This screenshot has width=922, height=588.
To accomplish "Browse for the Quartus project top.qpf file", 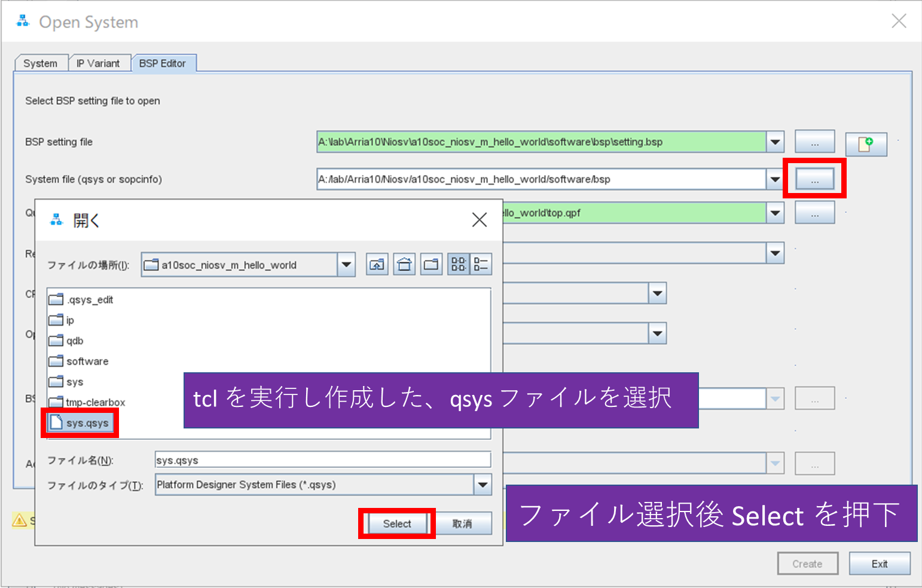I will point(814,213).
